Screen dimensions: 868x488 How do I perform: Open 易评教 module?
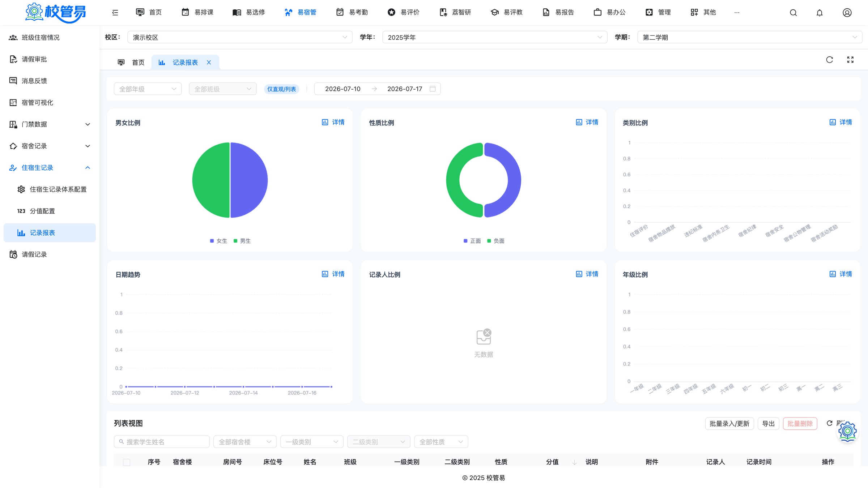[507, 12]
